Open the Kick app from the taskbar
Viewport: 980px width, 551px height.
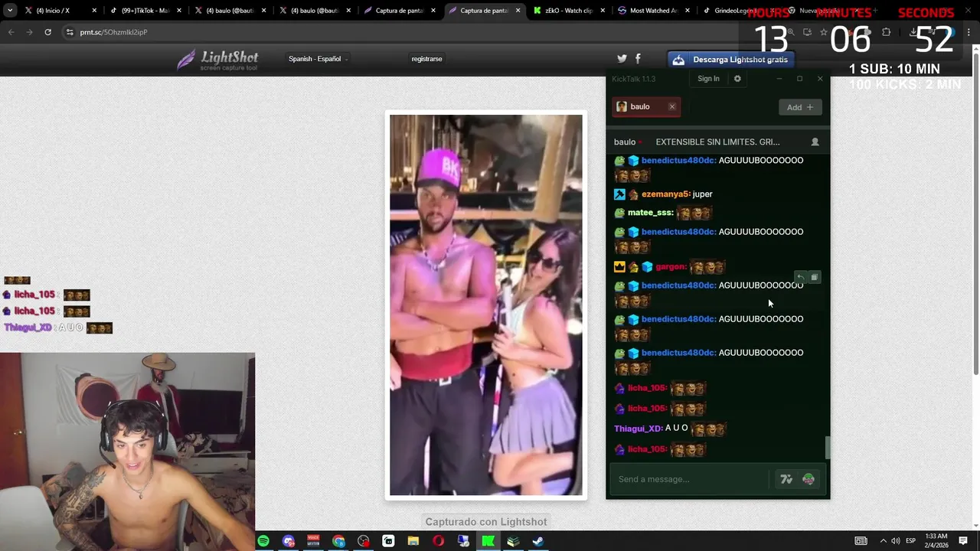click(x=488, y=541)
